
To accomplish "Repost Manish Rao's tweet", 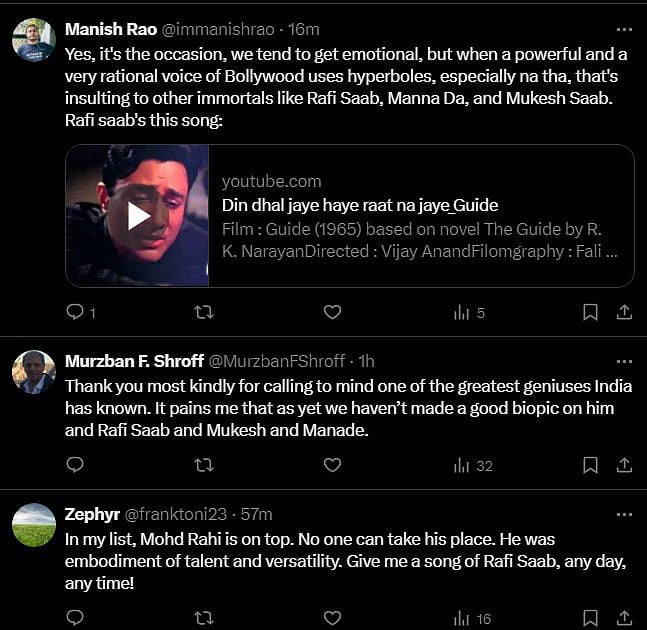I will (203, 312).
